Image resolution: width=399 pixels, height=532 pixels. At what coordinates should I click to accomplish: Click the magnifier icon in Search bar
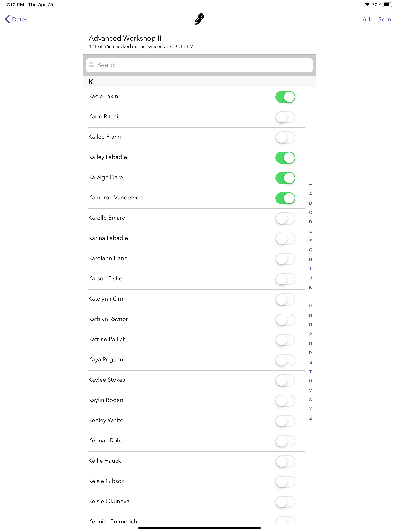point(91,65)
